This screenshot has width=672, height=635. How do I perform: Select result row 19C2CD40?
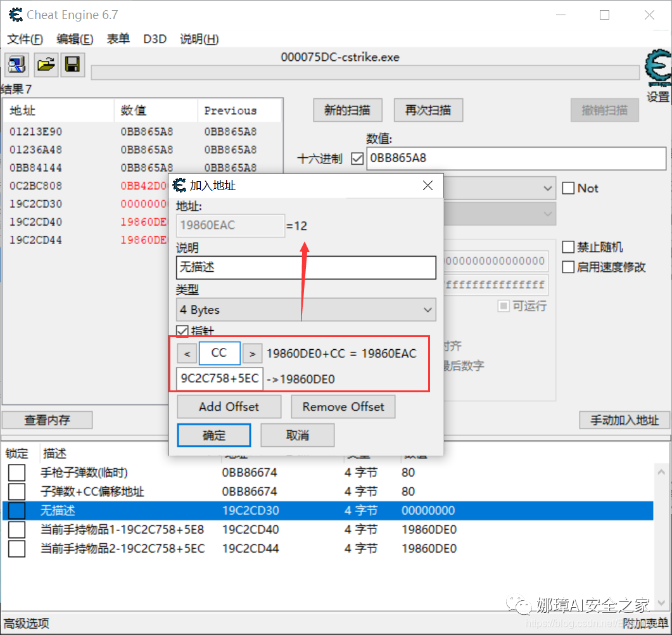click(86, 222)
